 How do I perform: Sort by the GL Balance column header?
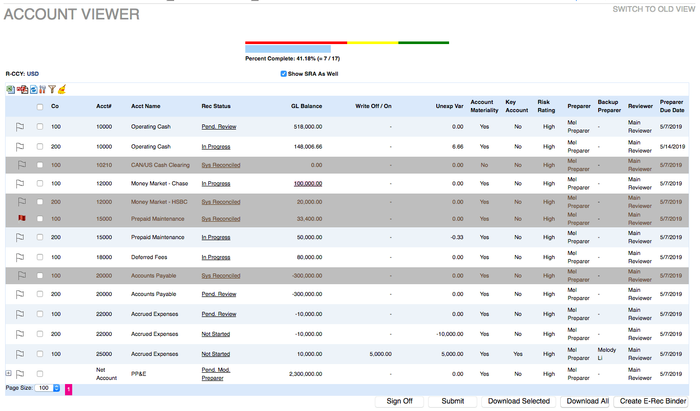[x=306, y=106]
